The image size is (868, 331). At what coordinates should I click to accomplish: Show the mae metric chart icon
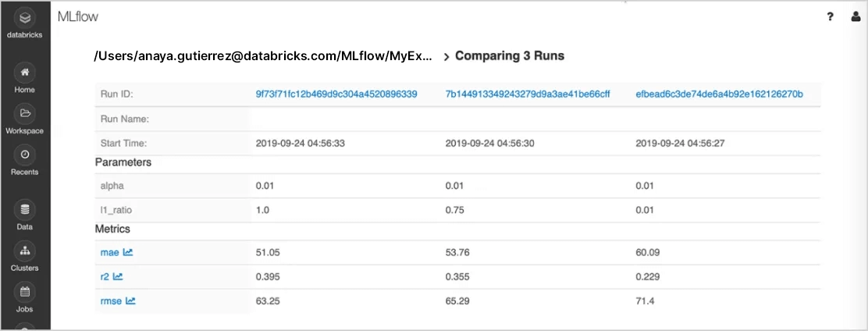point(128,252)
